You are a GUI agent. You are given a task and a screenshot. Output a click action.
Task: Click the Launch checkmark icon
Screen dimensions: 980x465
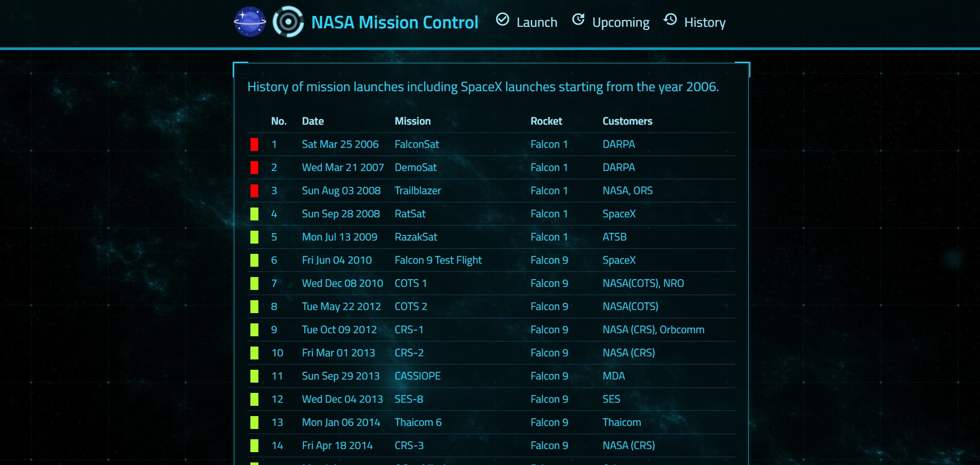pos(503,20)
